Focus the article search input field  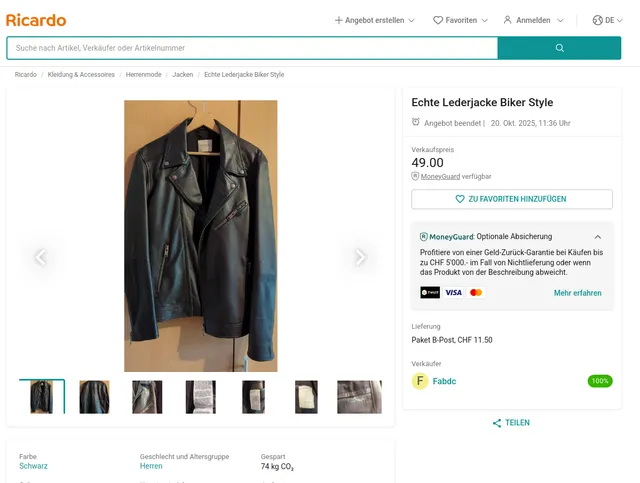252,48
